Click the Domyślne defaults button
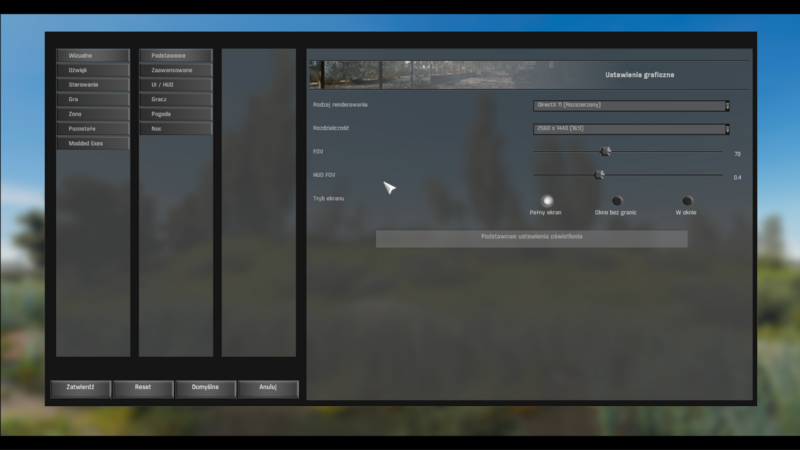Viewport: 800px width, 450px height. pyautogui.click(x=205, y=388)
